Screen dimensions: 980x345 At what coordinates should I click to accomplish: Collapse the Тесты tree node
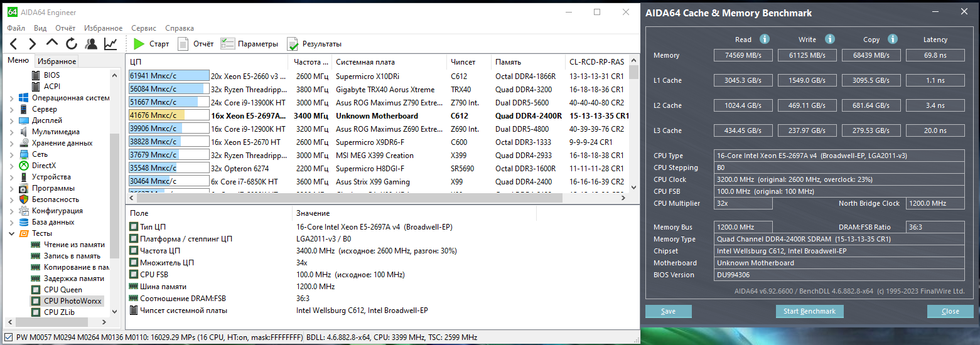(11, 233)
